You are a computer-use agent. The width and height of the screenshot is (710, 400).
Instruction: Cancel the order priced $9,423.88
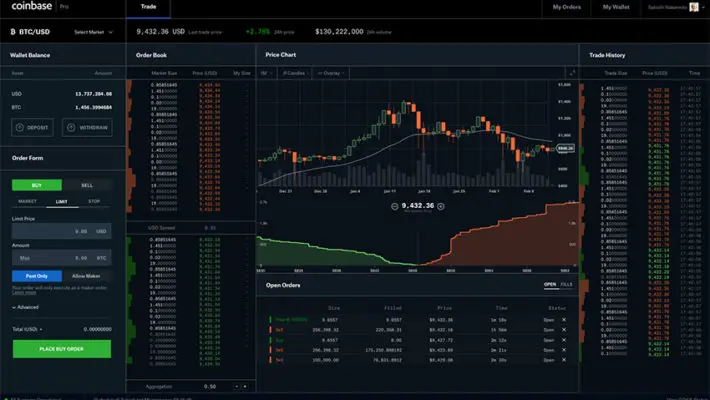click(x=564, y=350)
